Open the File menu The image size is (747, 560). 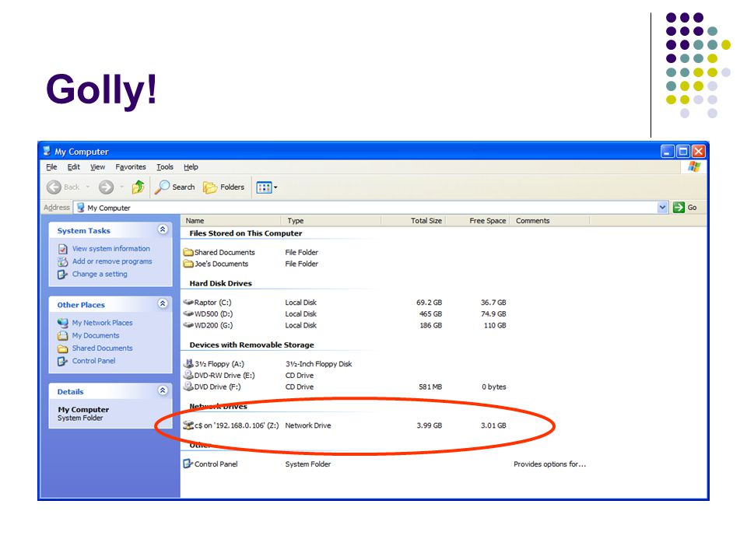click(51, 166)
